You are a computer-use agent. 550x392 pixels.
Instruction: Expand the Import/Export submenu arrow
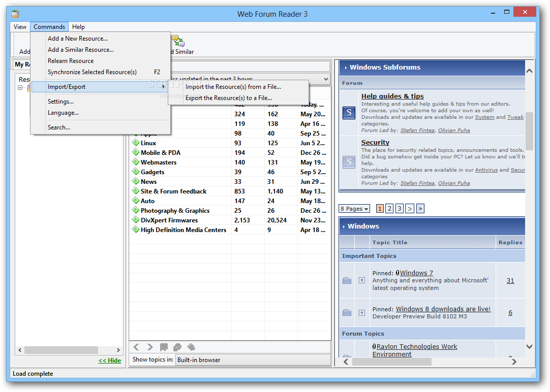click(x=164, y=86)
